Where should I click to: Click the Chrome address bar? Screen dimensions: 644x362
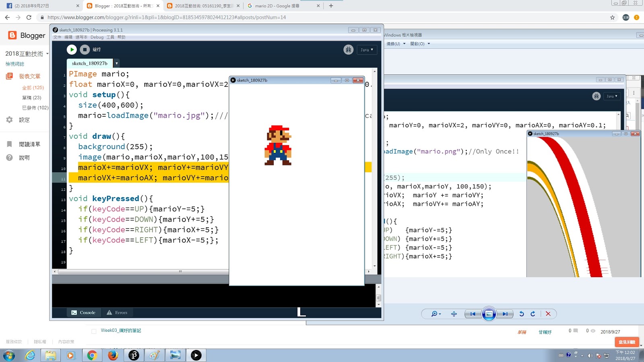point(322,17)
